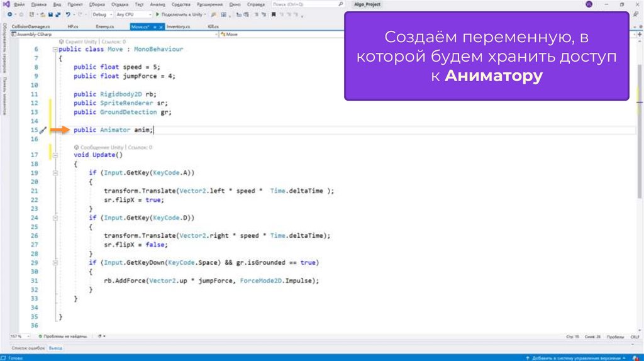Open the 157 % zoom level dropdown
Image resolution: width=644 pixels, height=361 pixels.
point(20,336)
